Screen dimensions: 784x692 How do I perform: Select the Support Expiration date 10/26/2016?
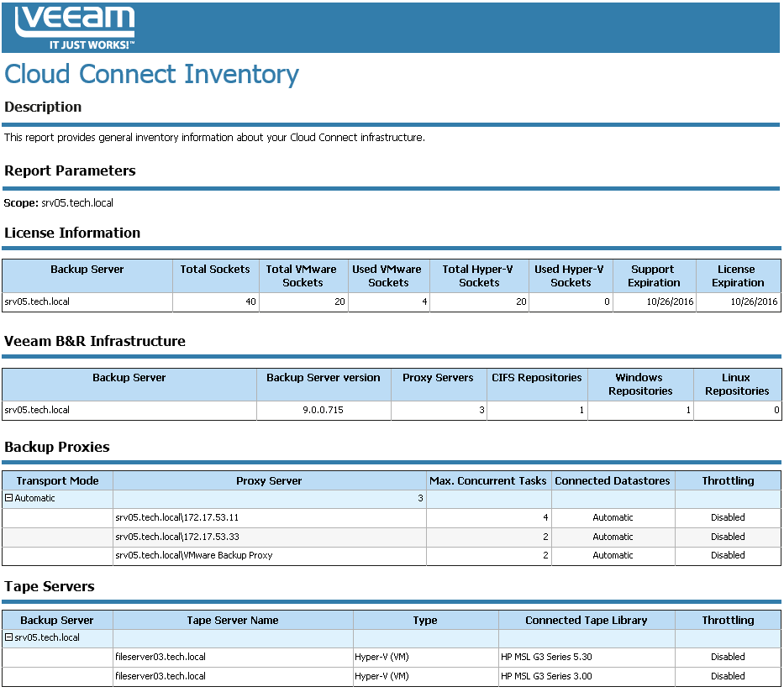(x=670, y=301)
